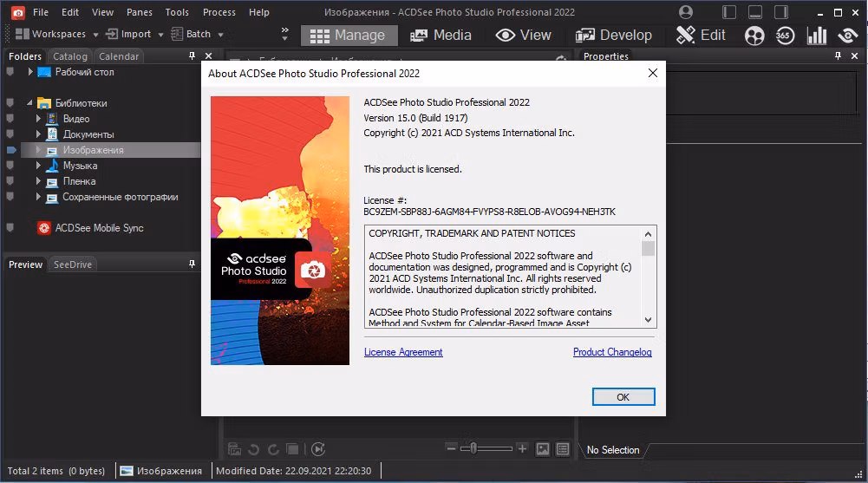Expand toolbar overflow chevron
Image resolution: width=868 pixels, height=483 pixels.
tap(284, 34)
